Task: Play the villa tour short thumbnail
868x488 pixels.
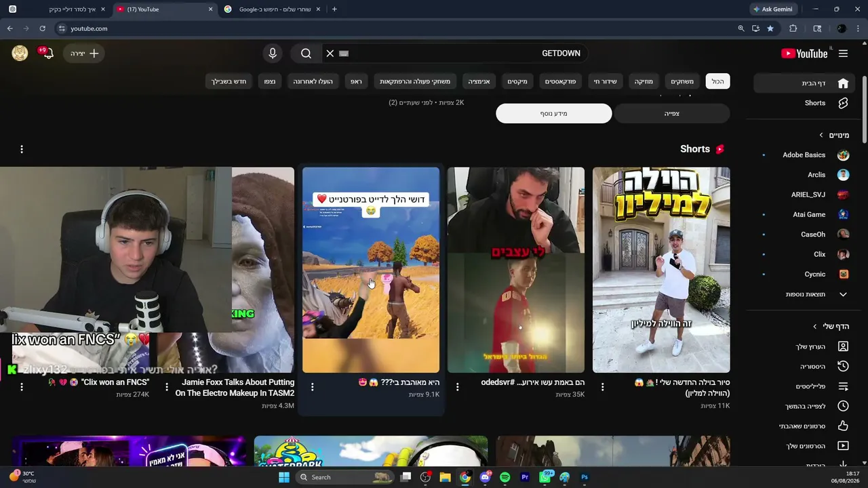Action: [x=661, y=270]
